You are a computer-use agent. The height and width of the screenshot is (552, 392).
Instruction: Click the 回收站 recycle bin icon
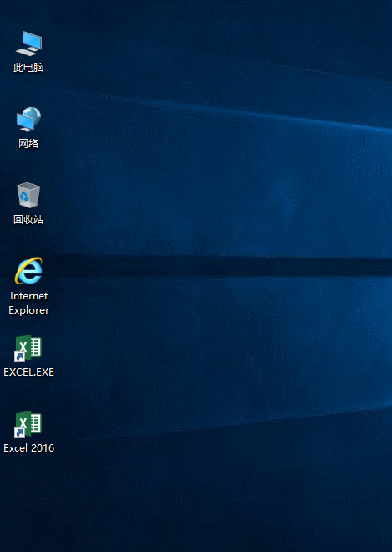[28, 196]
